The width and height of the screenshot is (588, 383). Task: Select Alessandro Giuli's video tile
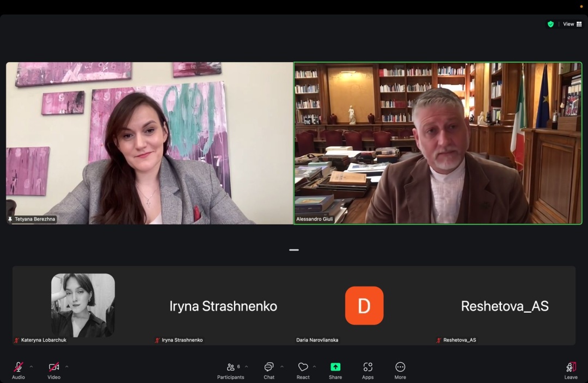pyautogui.click(x=438, y=143)
